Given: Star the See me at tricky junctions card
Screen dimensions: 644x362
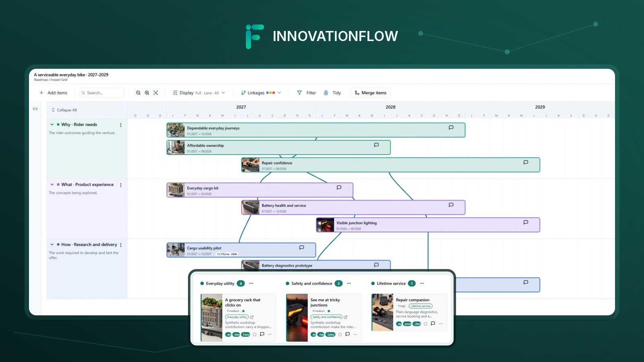Looking at the screenshot, I should (340, 334).
